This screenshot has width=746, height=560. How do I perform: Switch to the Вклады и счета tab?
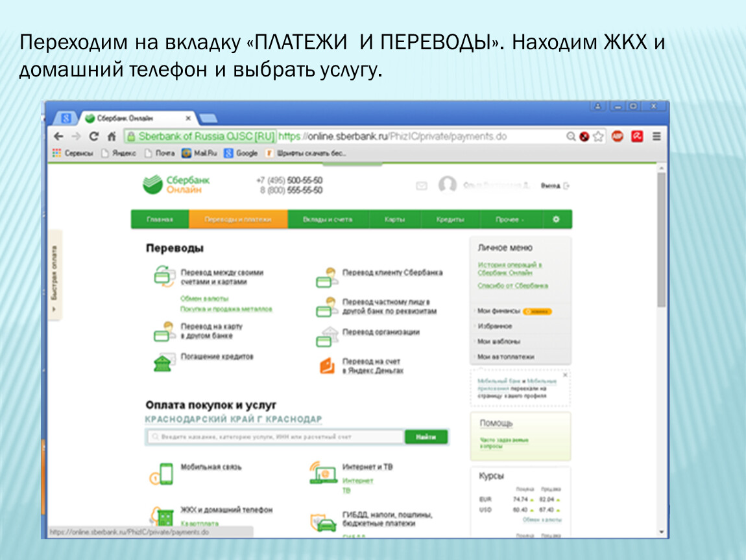(328, 220)
